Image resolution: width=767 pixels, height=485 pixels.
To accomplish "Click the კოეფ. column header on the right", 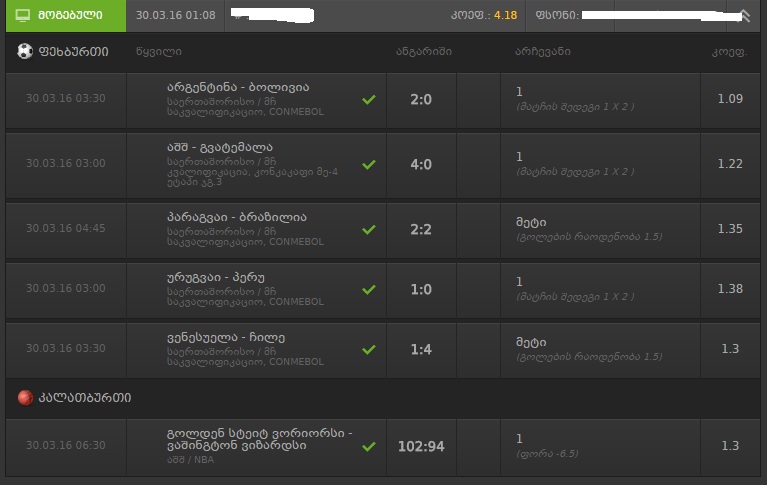I will click(x=729, y=52).
